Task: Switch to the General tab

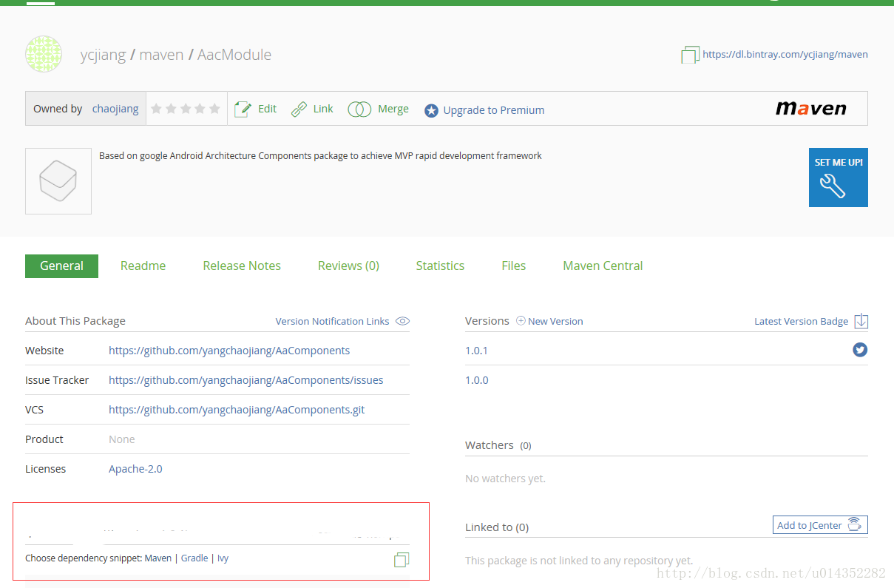Action: click(x=61, y=266)
